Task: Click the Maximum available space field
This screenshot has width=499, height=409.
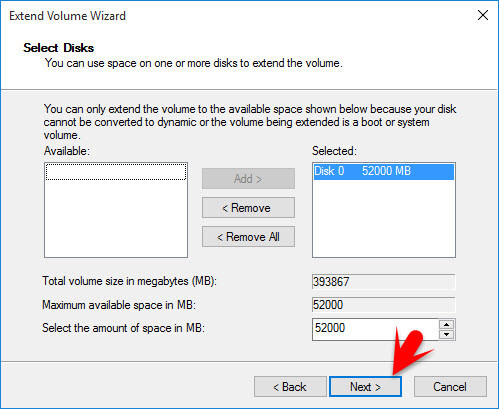Action: coord(384,305)
